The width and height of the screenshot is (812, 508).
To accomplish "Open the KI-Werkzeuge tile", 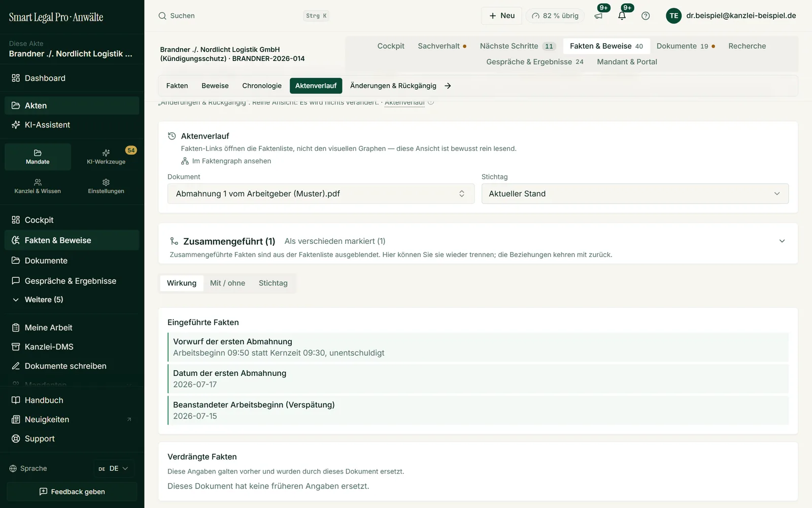I will 106,157.
